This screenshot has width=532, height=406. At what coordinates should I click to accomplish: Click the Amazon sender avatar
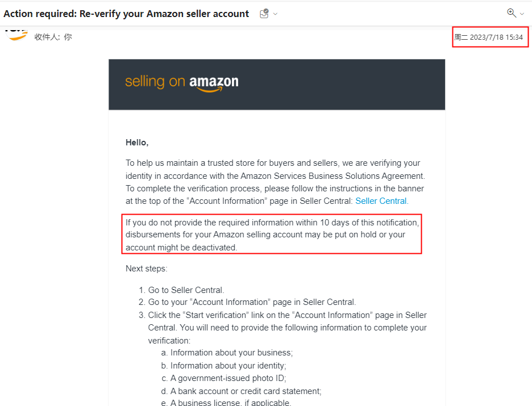(x=16, y=35)
